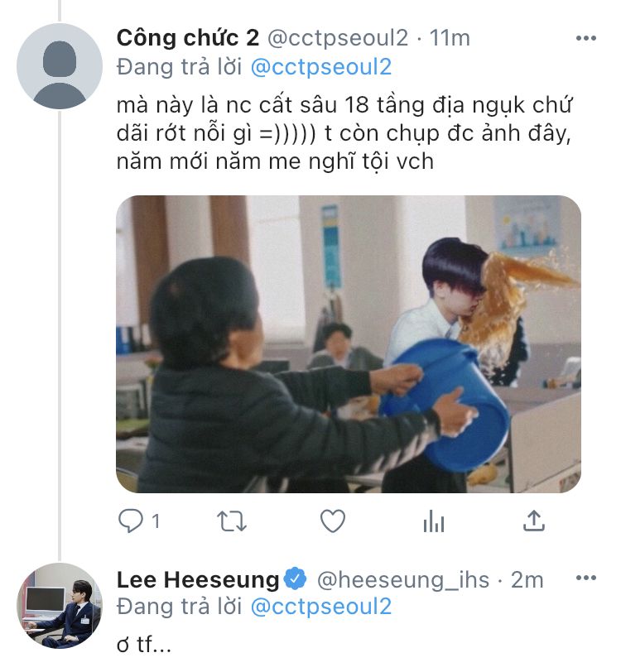Open Công chức 2 default avatar
Screen dimensions: 621x672
[60, 66]
